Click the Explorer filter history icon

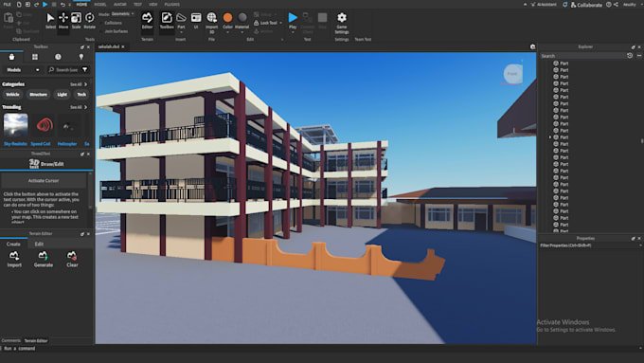click(630, 56)
